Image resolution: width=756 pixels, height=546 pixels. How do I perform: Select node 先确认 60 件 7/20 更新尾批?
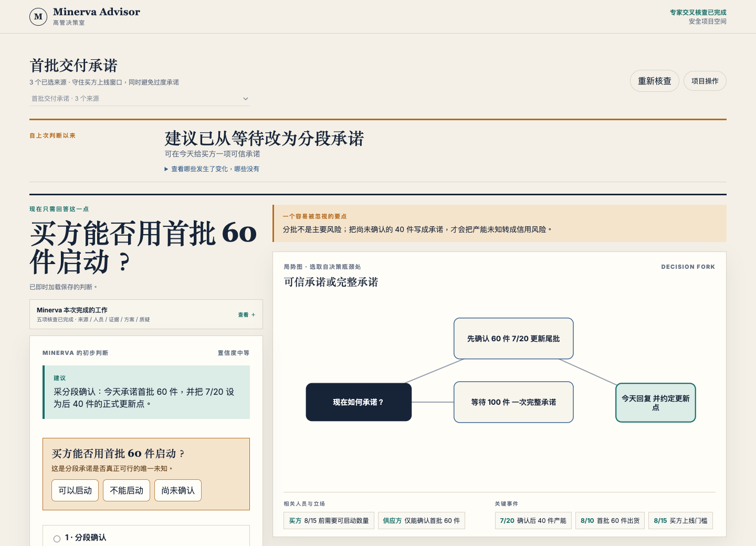[513, 339]
